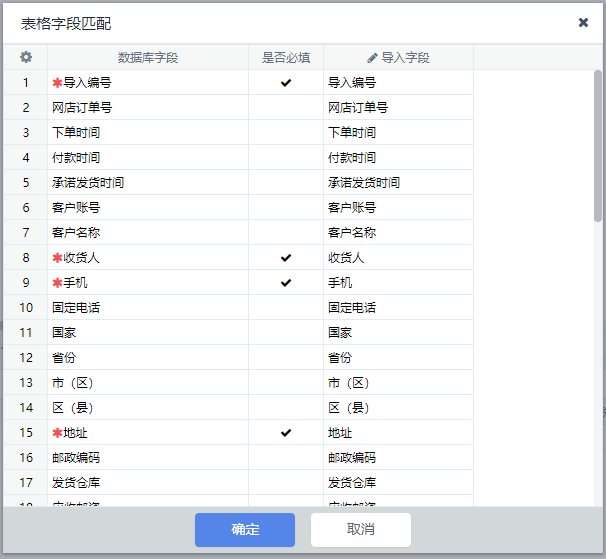Click the red asterisk beside 地址
Screen dimensions: 606x559
(x=57, y=433)
